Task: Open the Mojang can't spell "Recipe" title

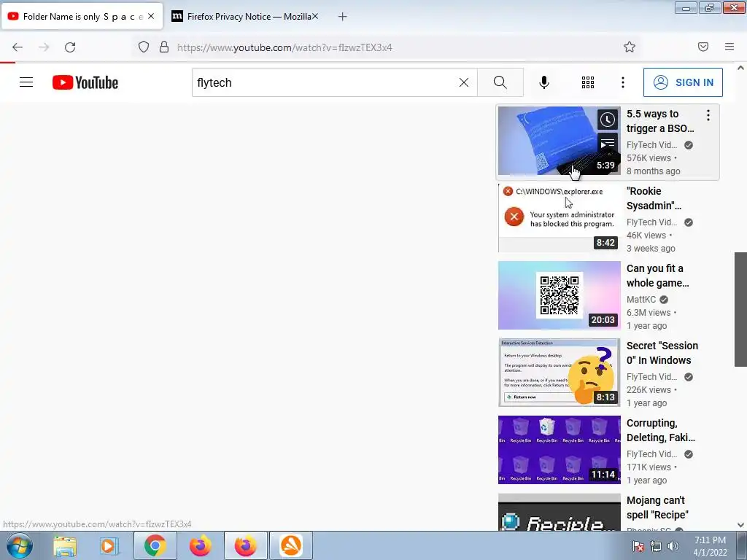Action: pos(657,507)
